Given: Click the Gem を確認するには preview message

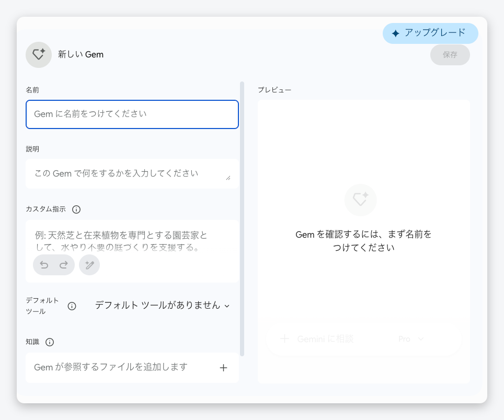Looking at the screenshot, I should click(363, 241).
